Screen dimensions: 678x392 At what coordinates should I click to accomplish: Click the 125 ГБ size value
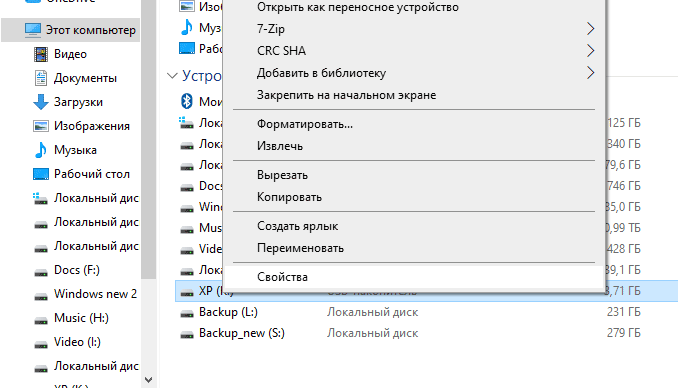pyautogui.click(x=623, y=123)
